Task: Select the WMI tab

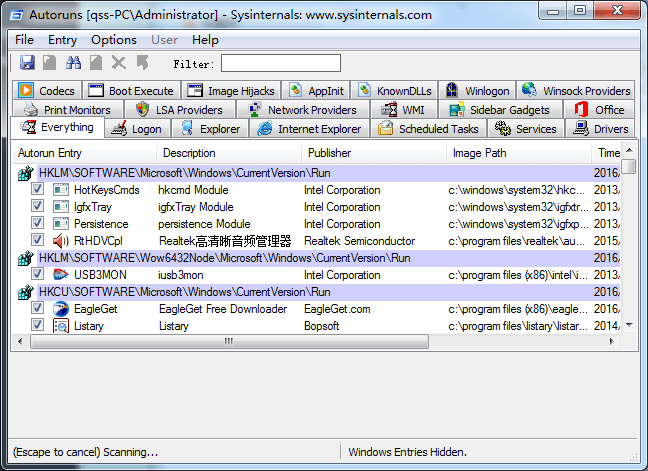Action: click(403, 110)
